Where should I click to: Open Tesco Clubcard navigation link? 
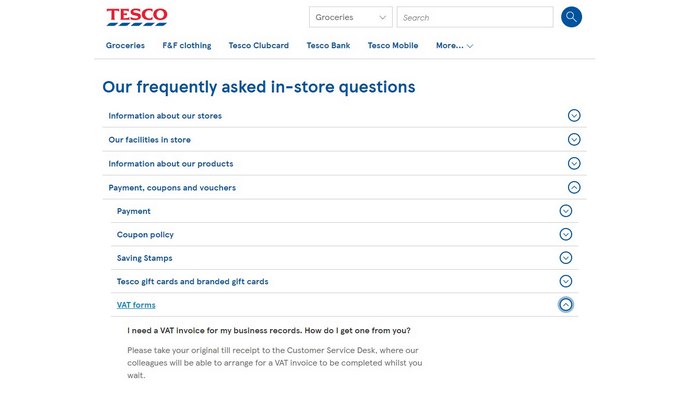(259, 45)
